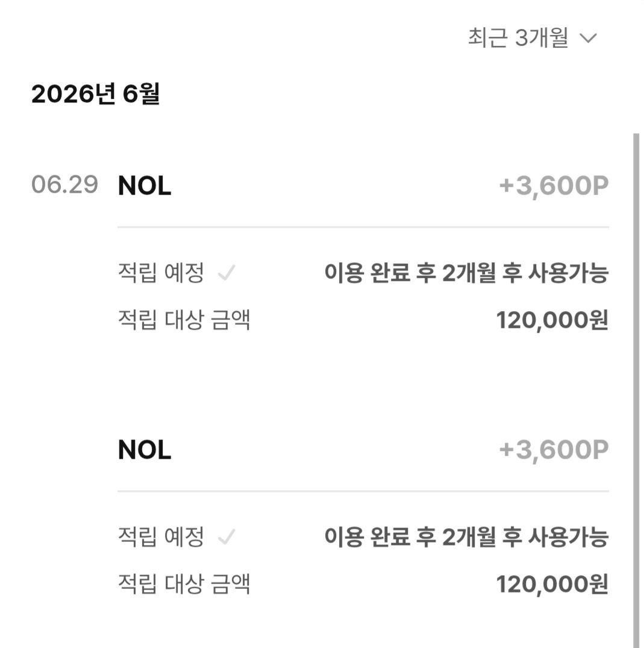Tap first 적립 예정 status label
Screen dimensions: 644x648
(161, 272)
